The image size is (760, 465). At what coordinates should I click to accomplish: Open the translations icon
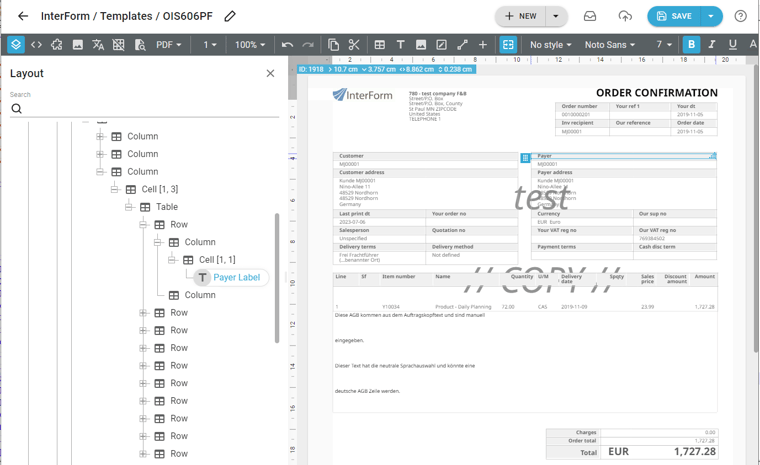click(x=98, y=45)
